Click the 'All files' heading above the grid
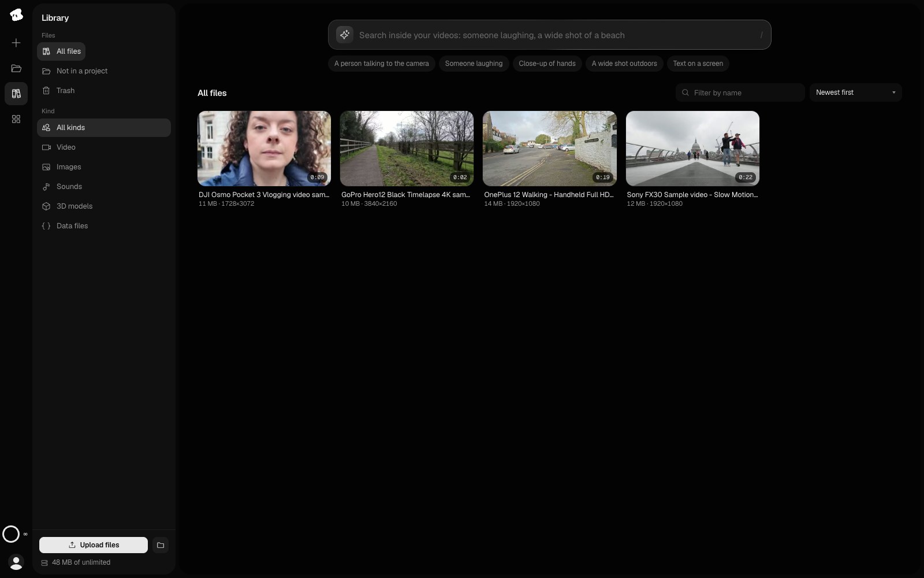 click(212, 93)
